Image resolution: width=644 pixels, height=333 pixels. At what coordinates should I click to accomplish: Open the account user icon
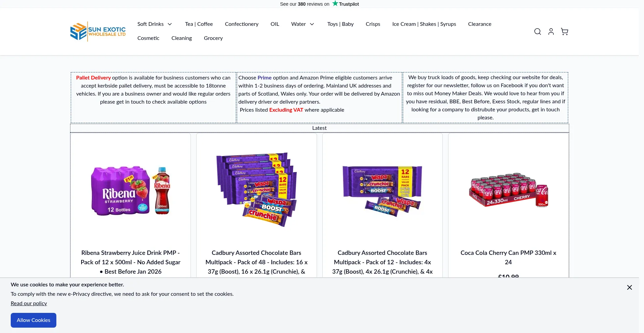[x=551, y=32]
